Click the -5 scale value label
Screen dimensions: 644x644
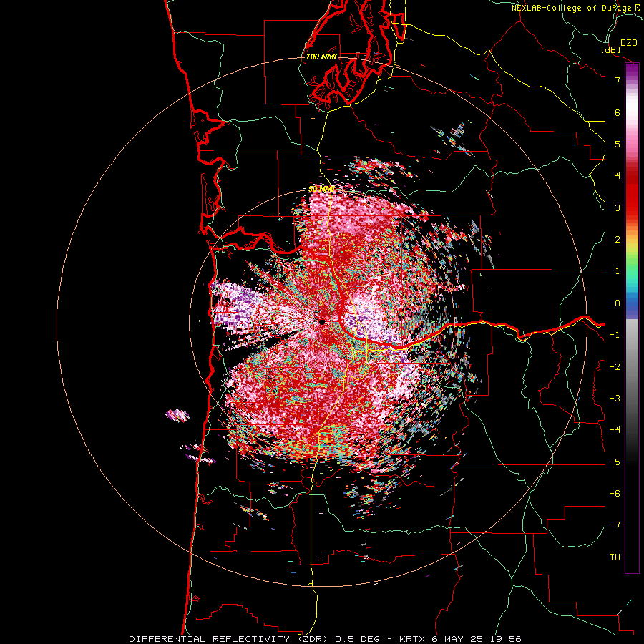point(615,462)
